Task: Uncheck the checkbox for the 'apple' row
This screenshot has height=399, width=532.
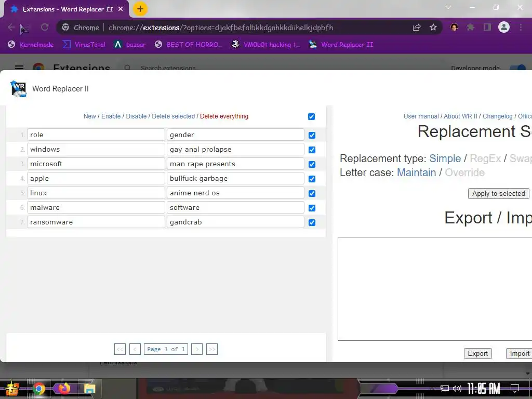Action: (x=312, y=179)
